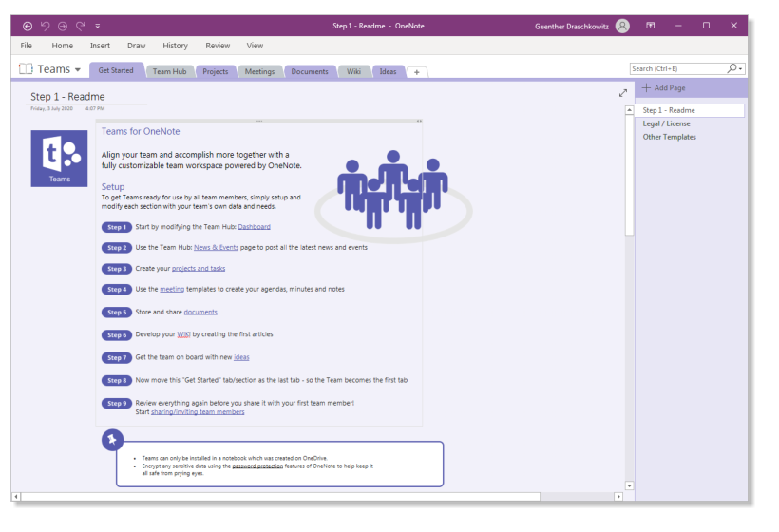Create a new section with the plus tab
779x532 pixels.
tap(417, 72)
